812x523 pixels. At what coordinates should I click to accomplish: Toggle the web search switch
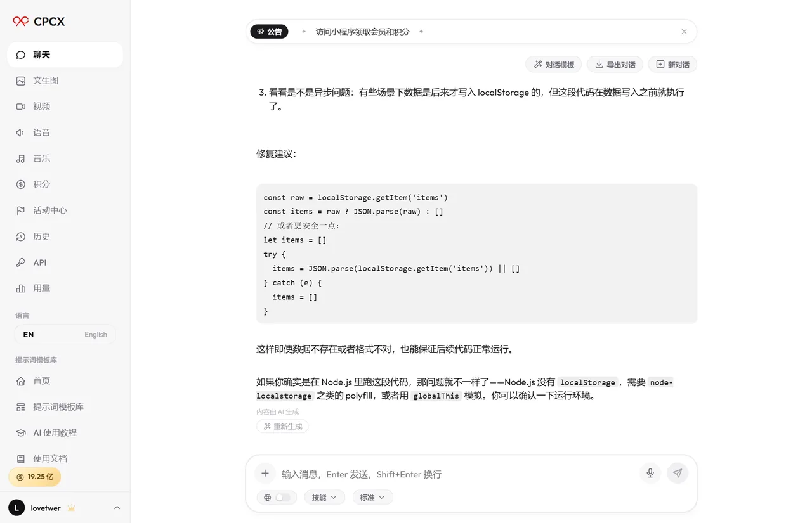click(x=283, y=498)
